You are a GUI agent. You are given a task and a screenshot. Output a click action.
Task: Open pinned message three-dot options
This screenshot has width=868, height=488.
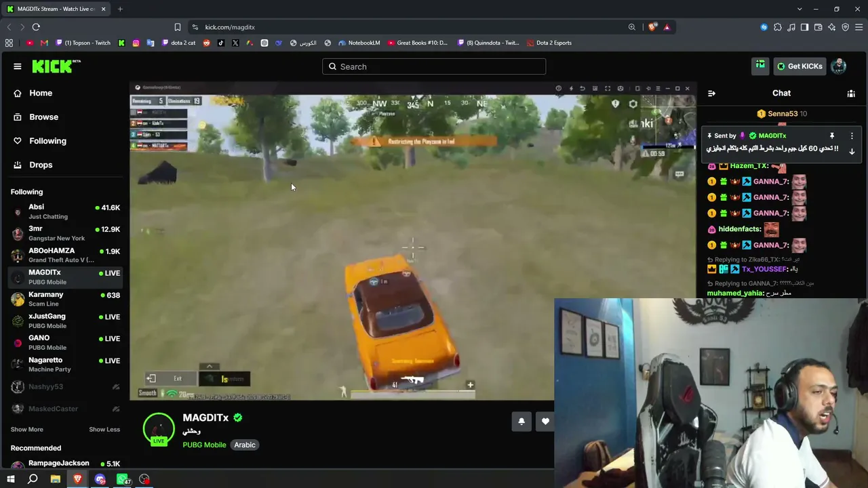(x=852, y=136)
